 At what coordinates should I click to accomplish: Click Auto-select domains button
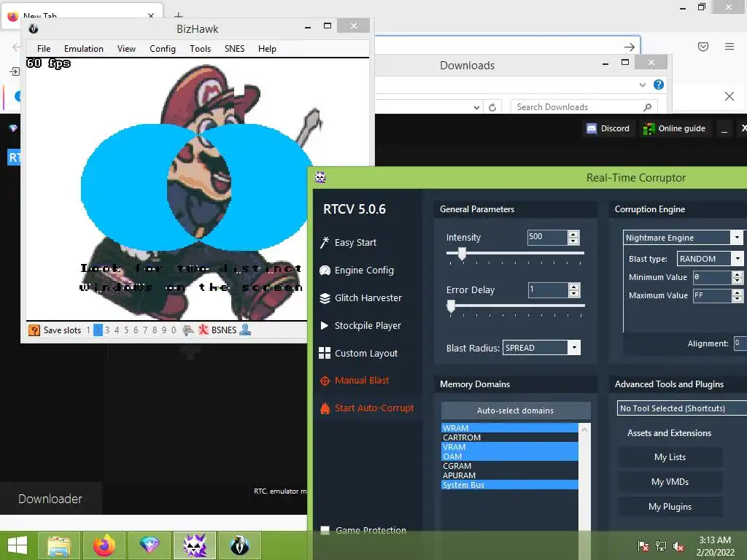coord(516,411)
